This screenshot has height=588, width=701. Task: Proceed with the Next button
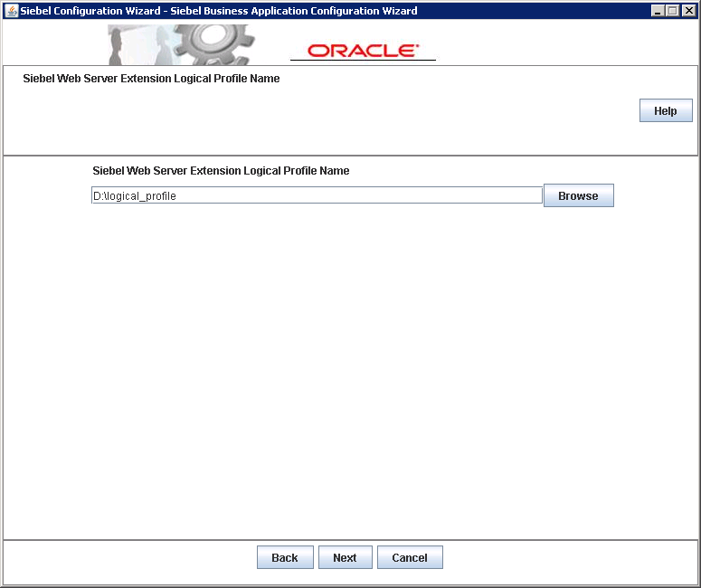coord(346,557)
